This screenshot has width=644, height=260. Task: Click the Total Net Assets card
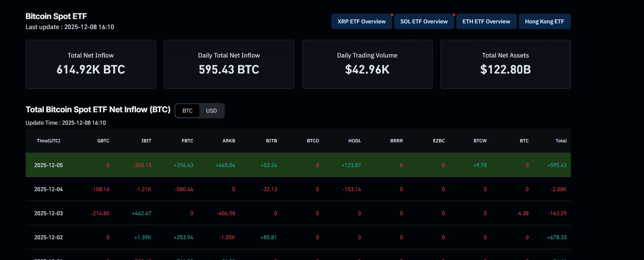[506, 64]
